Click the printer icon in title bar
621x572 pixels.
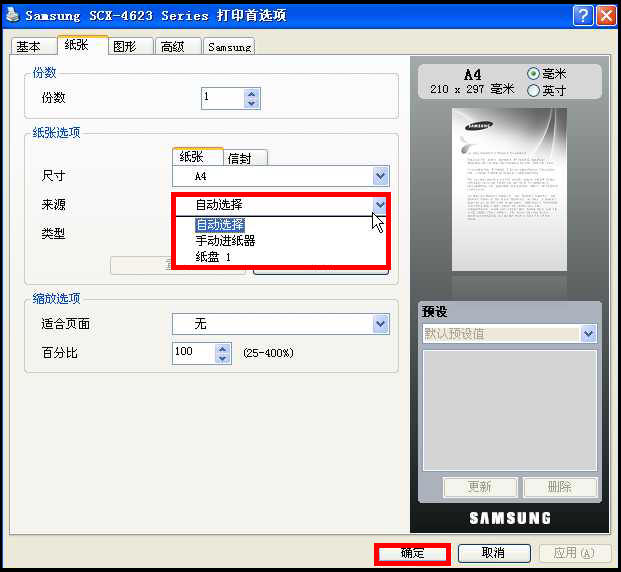point(12,15)
